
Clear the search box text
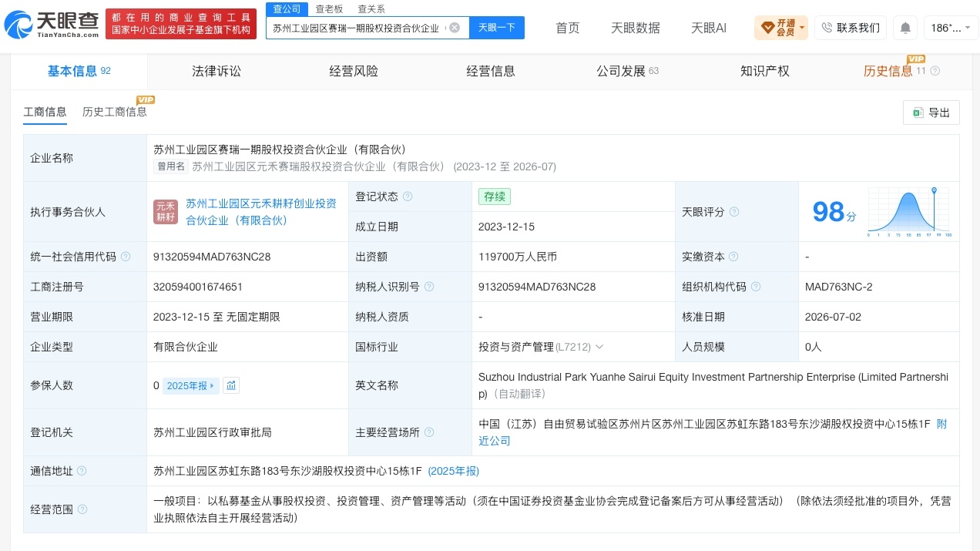(455, 28)
